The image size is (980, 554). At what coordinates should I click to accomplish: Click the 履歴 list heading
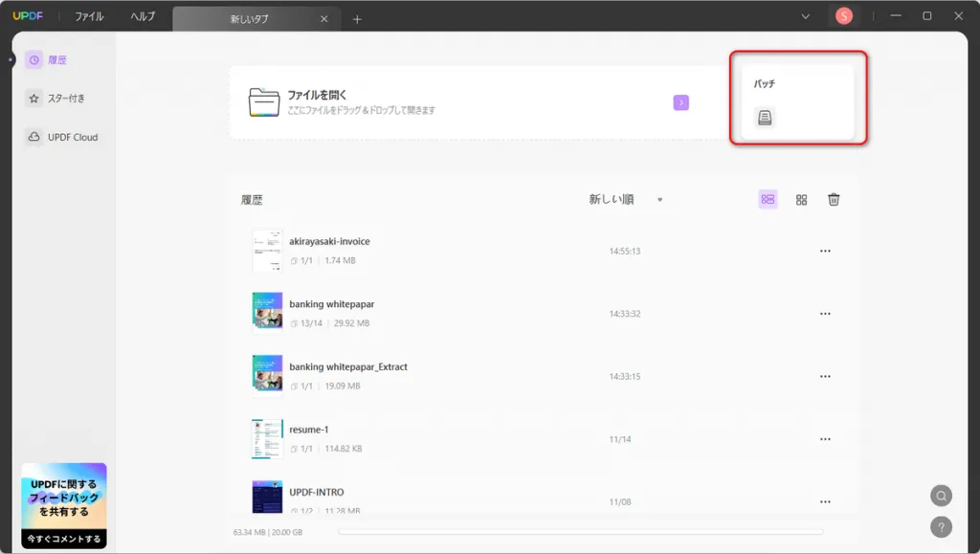click(x=252, y=200)
